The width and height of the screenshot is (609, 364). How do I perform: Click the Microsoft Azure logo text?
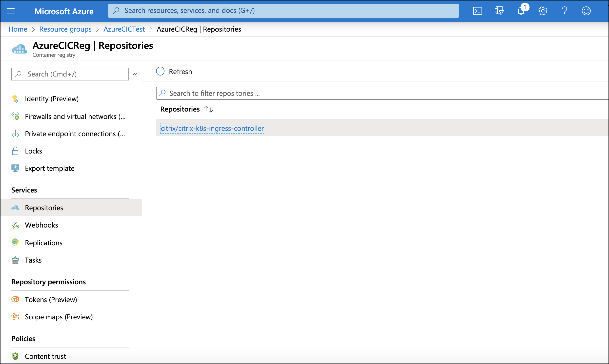coord(64,11)
